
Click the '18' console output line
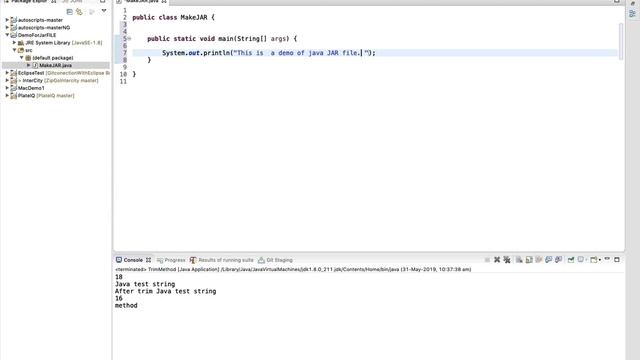(119, 277)
